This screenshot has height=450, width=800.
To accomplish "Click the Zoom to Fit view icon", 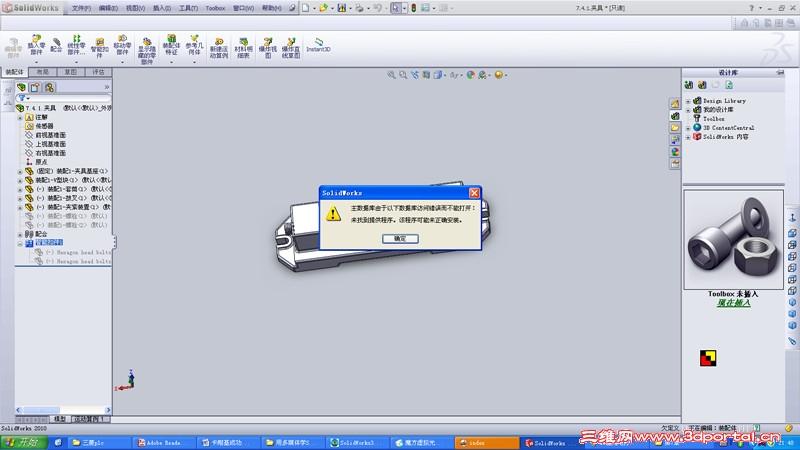I will 391,75.
